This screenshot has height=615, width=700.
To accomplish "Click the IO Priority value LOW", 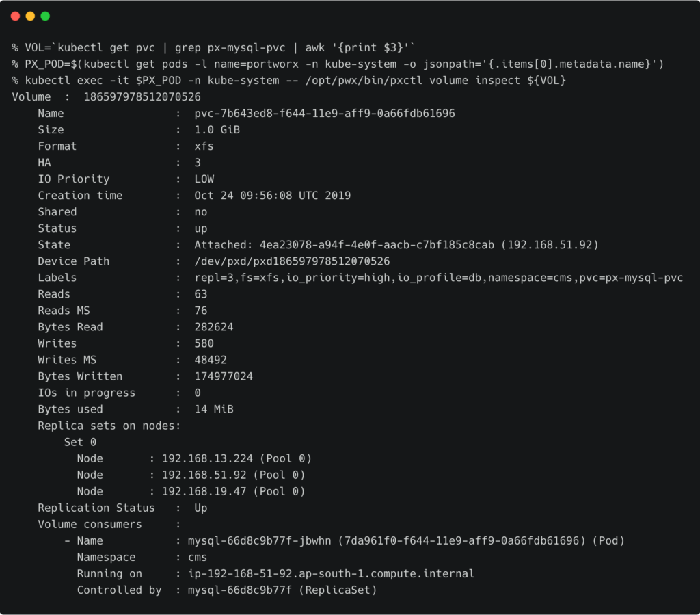I will 204,179.
